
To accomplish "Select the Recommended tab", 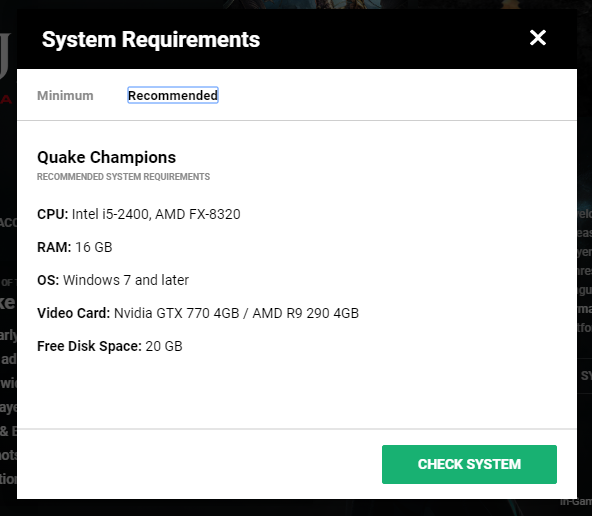I will [173, 95].
